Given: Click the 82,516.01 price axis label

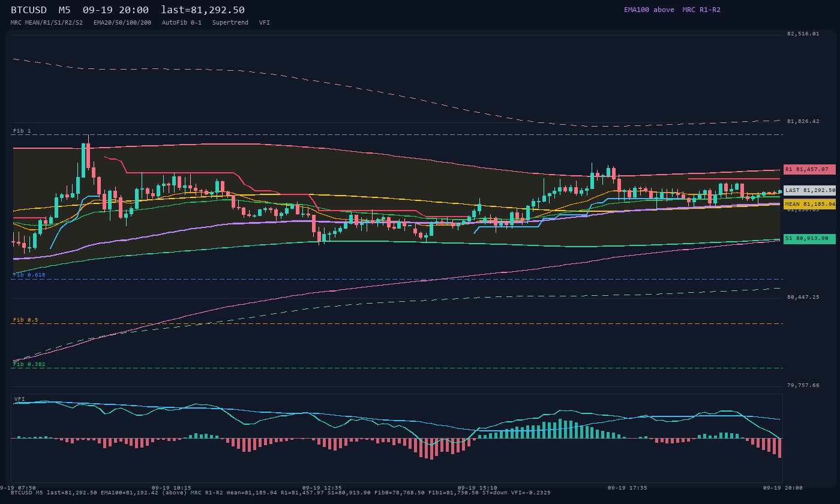Looking at the screenshot, I should [x=803, y=34].
